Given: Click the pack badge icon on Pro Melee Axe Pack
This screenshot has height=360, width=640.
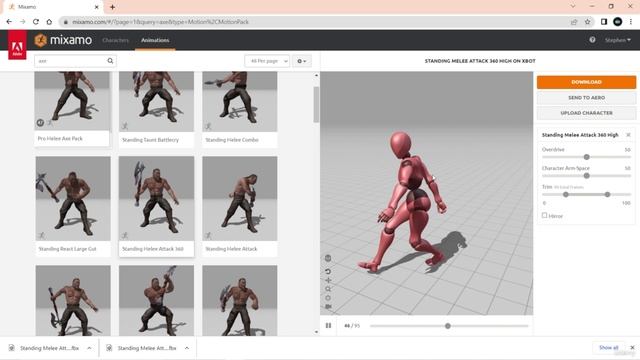Looking at the screenshot, I should tap(40, 122).
